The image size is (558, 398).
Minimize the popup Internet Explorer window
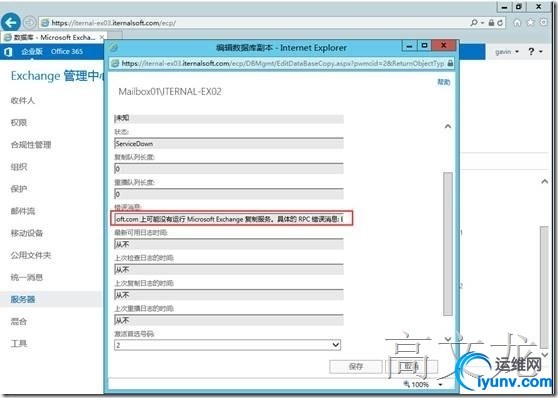(410, 45)
